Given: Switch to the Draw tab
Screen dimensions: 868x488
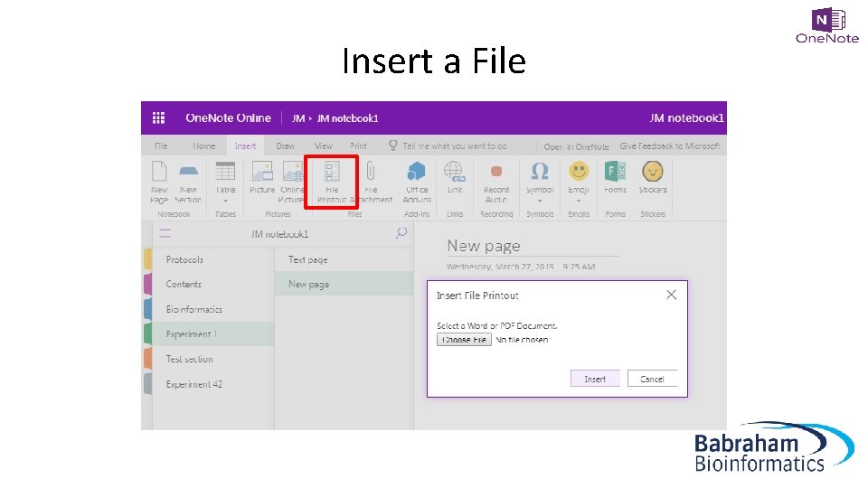Looking at the screenshot, I should pyautogui.click(x=285, y=146).
